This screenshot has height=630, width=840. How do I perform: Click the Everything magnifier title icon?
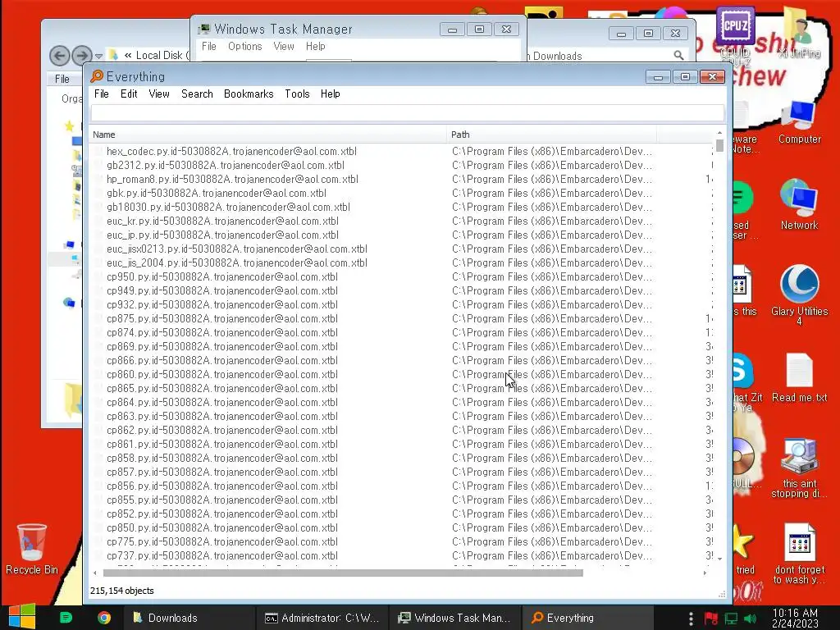tap(97, 76)
